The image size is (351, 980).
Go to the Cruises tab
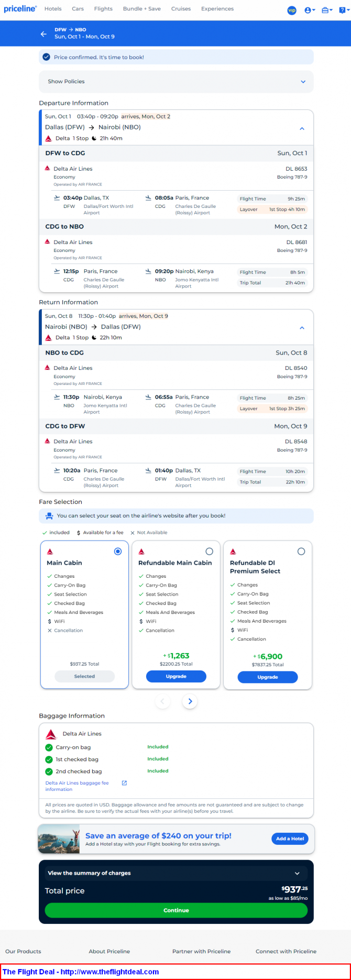tap(181, 9)
